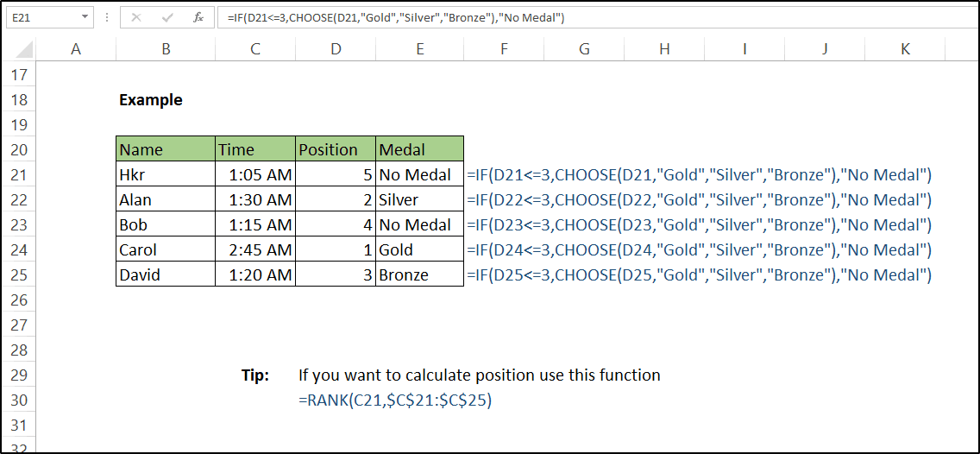980x454 pixels.
Task: Select the position cell with value 1
Action: [x=336, y=250]
